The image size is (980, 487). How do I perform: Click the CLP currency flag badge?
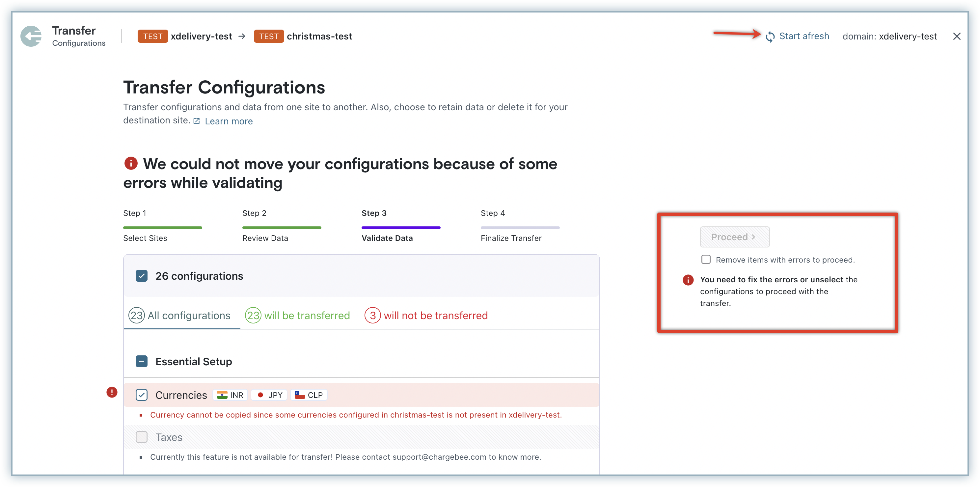tap(309, 395)
